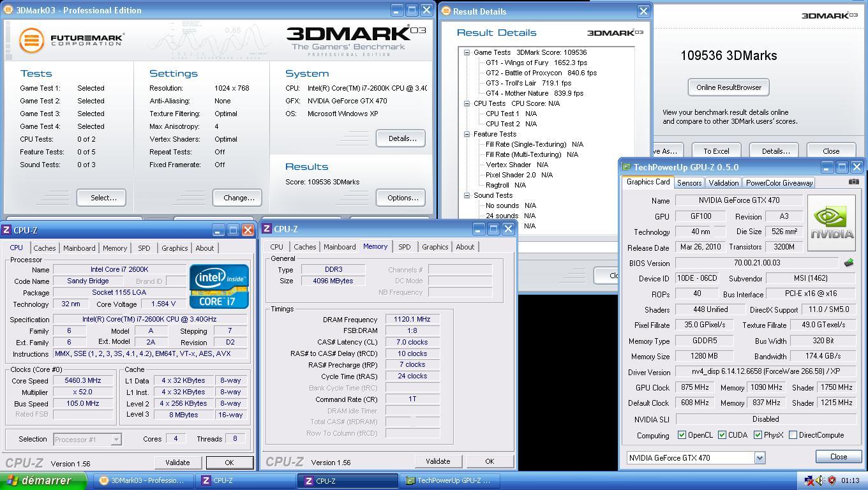Screen dimensions: 868x490
Task: Open the GeForce GTX 470 card dropdown
Action: pyautogui.click(x=759, y=457)
